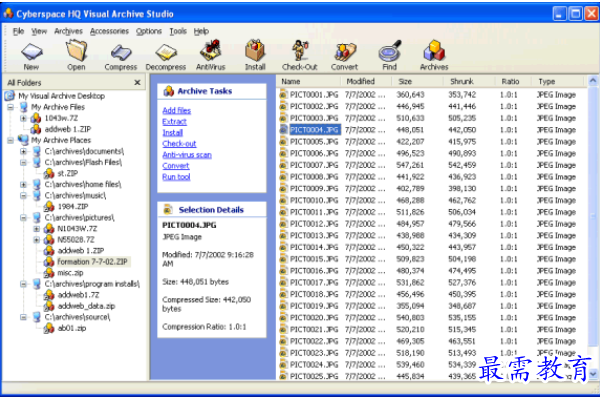Click the Install task link
This screenshot has width=600, height=400.
point(173,133)
